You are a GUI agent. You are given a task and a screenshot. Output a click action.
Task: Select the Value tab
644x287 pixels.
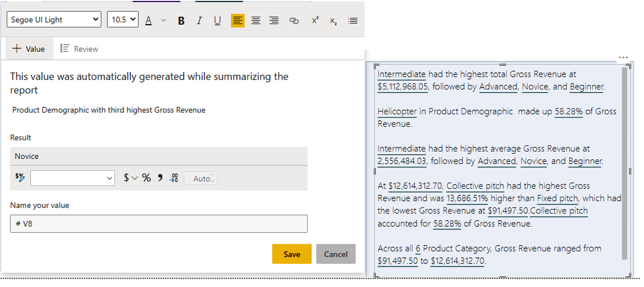28,49
